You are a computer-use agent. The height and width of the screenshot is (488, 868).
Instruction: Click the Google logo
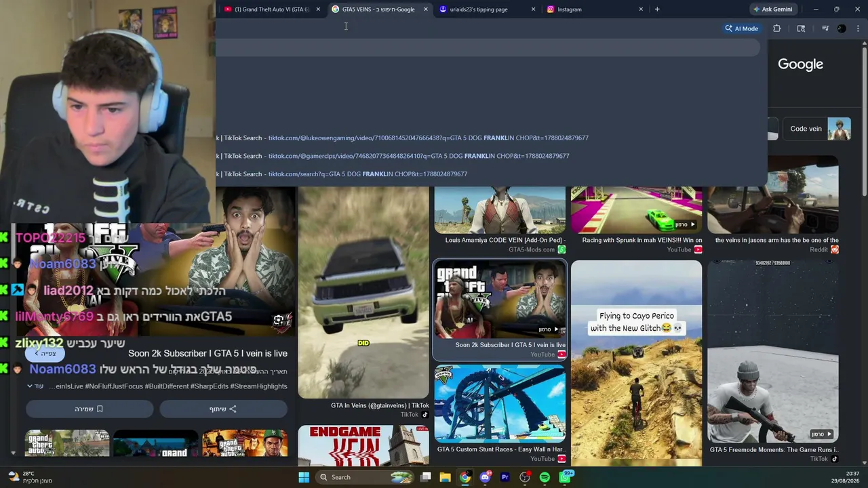tap(800, 64)
